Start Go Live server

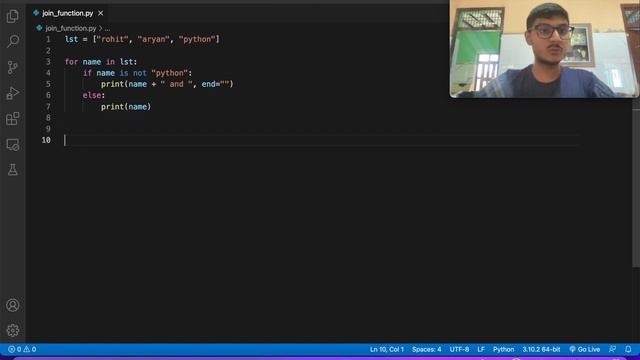click(x=584, y=349)
